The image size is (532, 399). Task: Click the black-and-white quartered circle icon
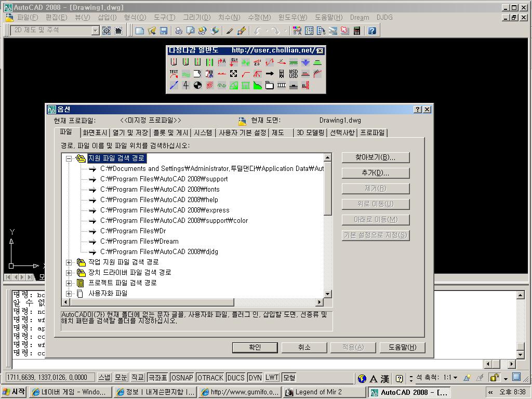click(x=197, y=85)
